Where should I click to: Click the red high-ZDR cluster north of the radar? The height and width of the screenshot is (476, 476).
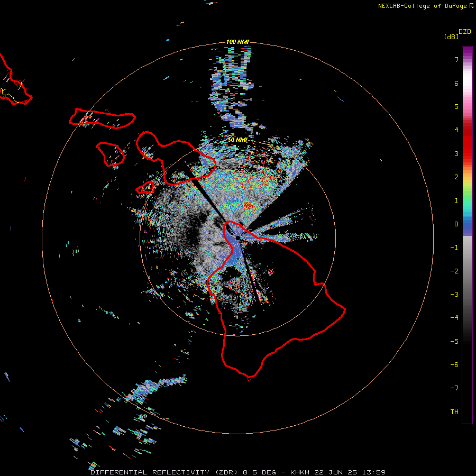249,206
